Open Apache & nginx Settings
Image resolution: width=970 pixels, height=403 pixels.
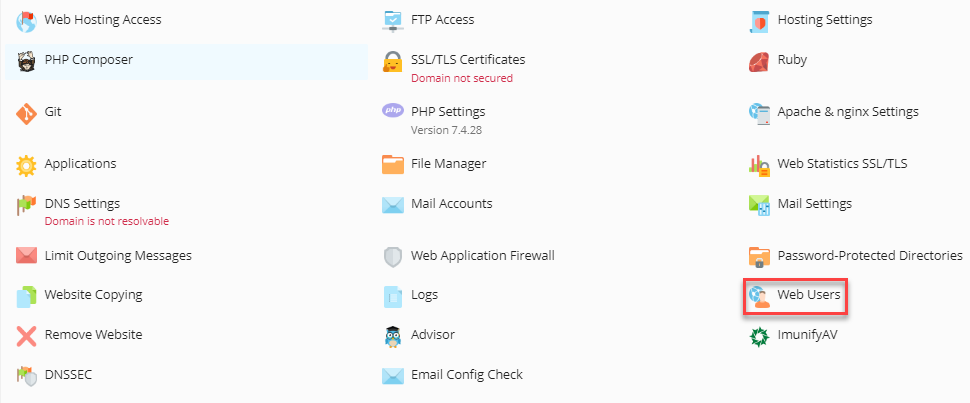point(848,111)
